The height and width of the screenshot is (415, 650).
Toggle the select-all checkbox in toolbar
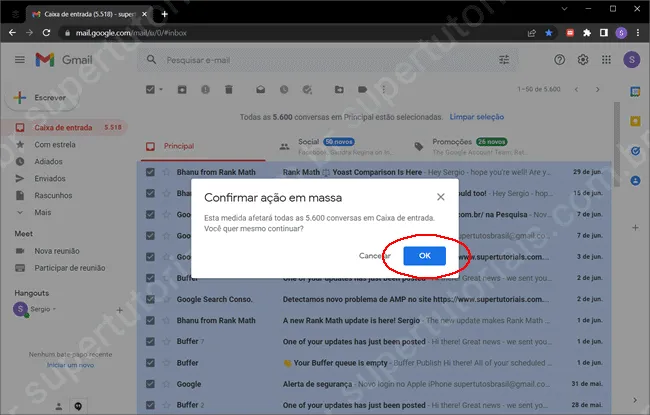(150, 89)
